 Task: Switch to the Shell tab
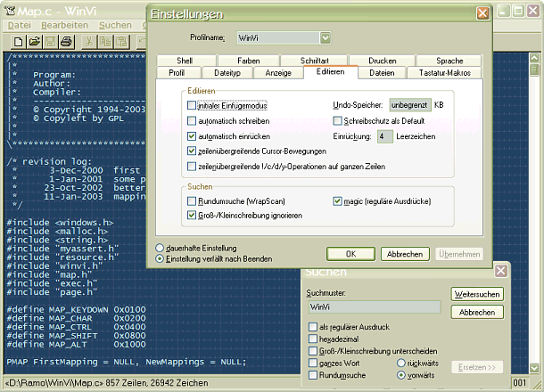[x=186, y=61]
